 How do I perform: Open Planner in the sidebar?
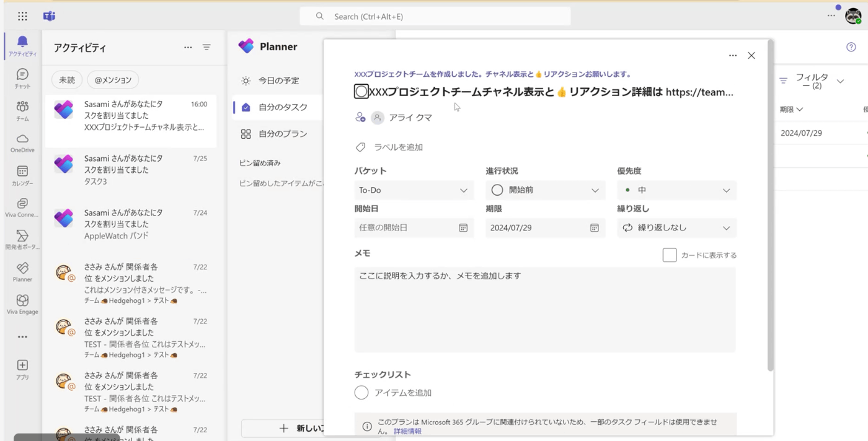[22, 272]
